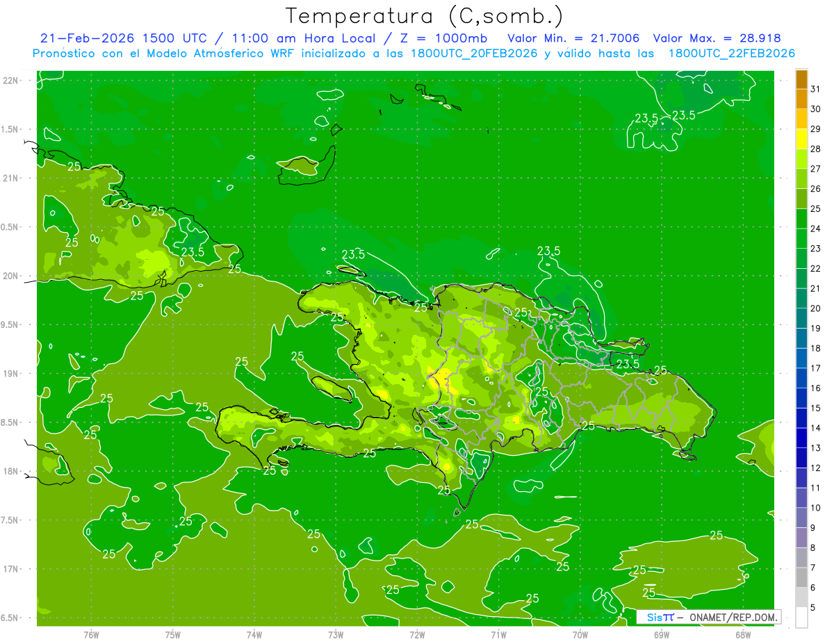The image size is (834, 644).
Task: Click the legend value "19"
Action: pyautogui.click(x=815, y=329)
